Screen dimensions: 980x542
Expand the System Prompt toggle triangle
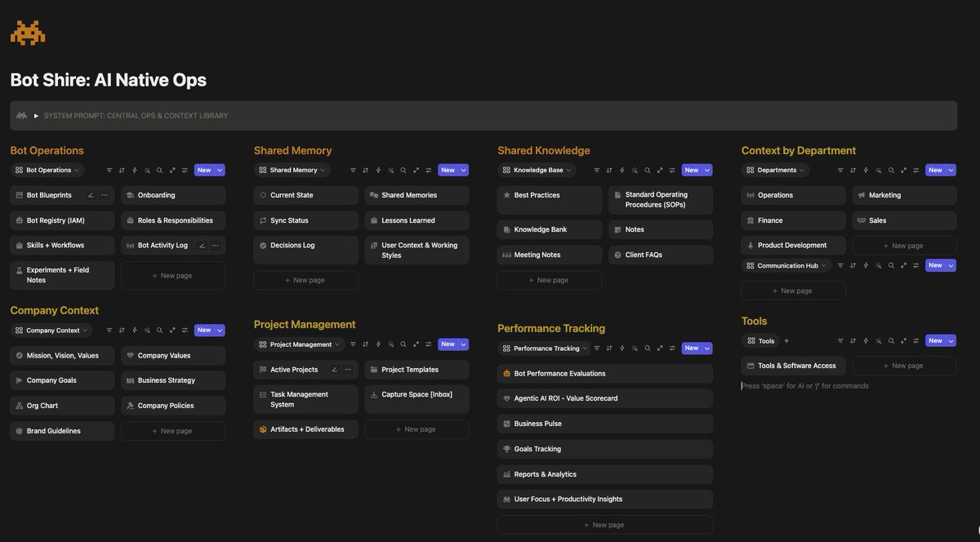[36, 116]
